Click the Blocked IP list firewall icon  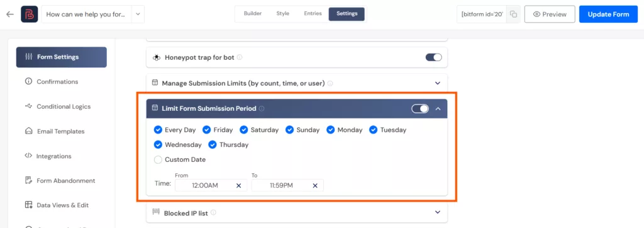pyautogui.click(x=156, y=212)
